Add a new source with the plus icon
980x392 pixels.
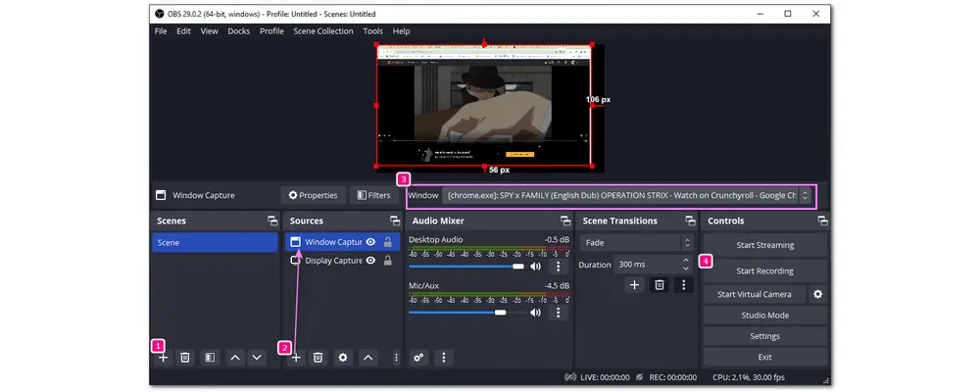click(x=296, y=358)
